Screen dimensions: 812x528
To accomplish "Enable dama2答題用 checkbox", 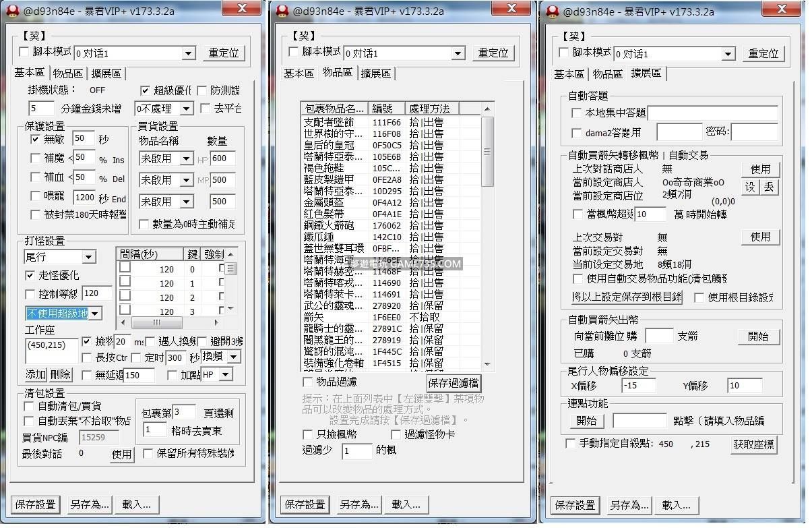I will (576, 133).
